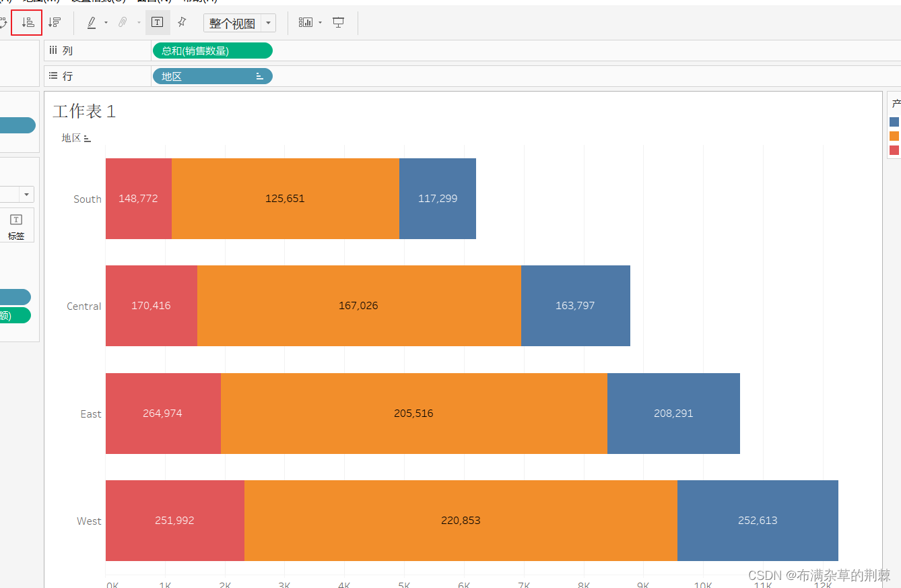Click the rows shelf icon labeled 行

pyautogui.click(x=54, y=75)
